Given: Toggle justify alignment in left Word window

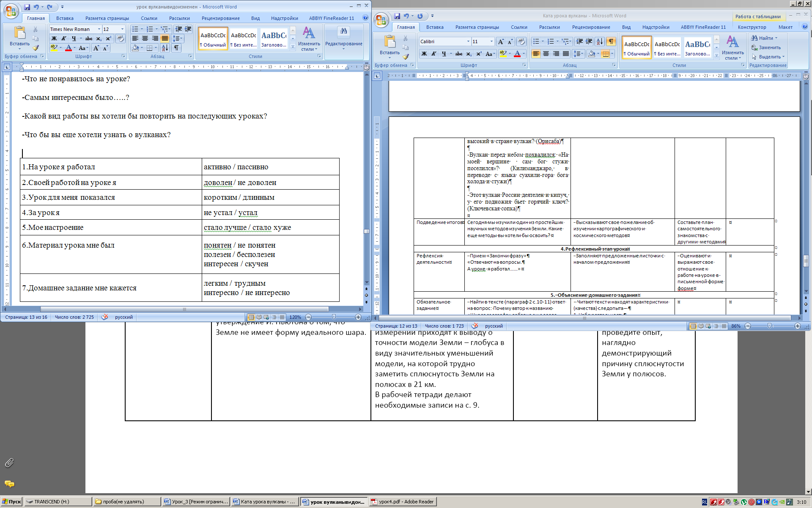Looking at the screenshot, I should (x=165, y=39).
